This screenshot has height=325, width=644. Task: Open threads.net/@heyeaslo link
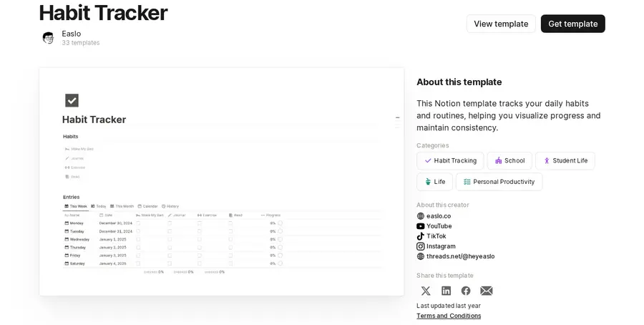pyautogui.click(x=460, y=256)
